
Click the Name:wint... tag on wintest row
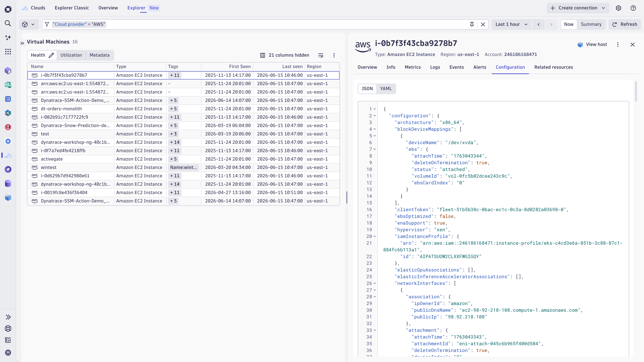click(x=183, y=167)
